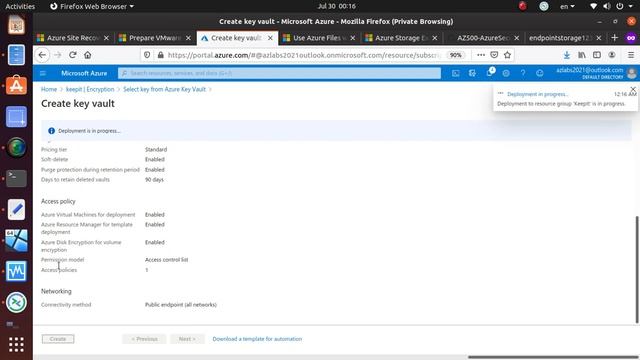Open Azure notifications bell

pos(489,73)
